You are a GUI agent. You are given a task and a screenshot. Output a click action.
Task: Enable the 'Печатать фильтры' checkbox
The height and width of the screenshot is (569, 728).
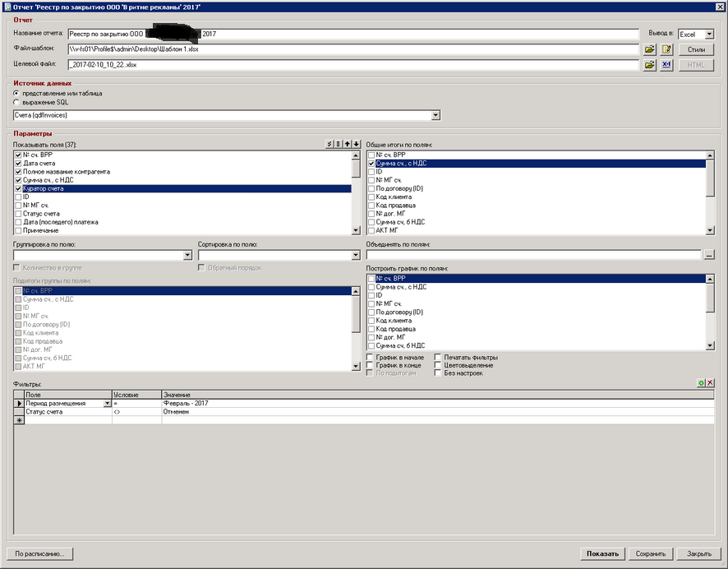tap(439, 358)
